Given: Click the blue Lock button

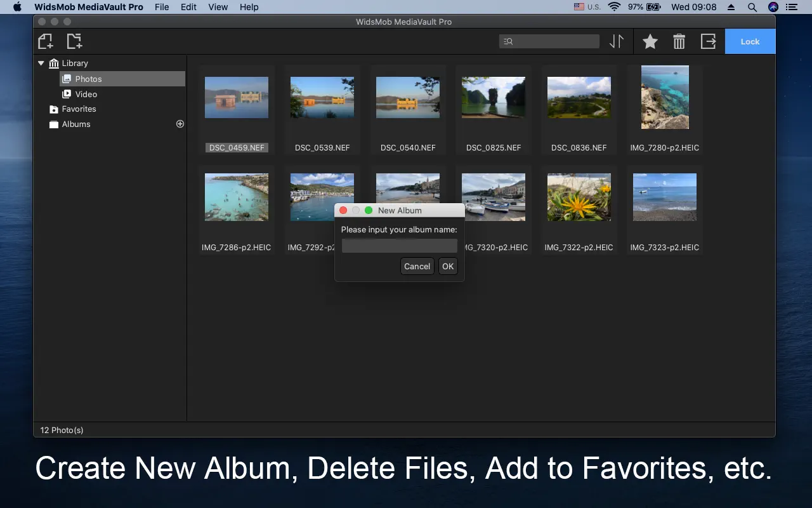Looking at the screenshot, I should (750, 41).
